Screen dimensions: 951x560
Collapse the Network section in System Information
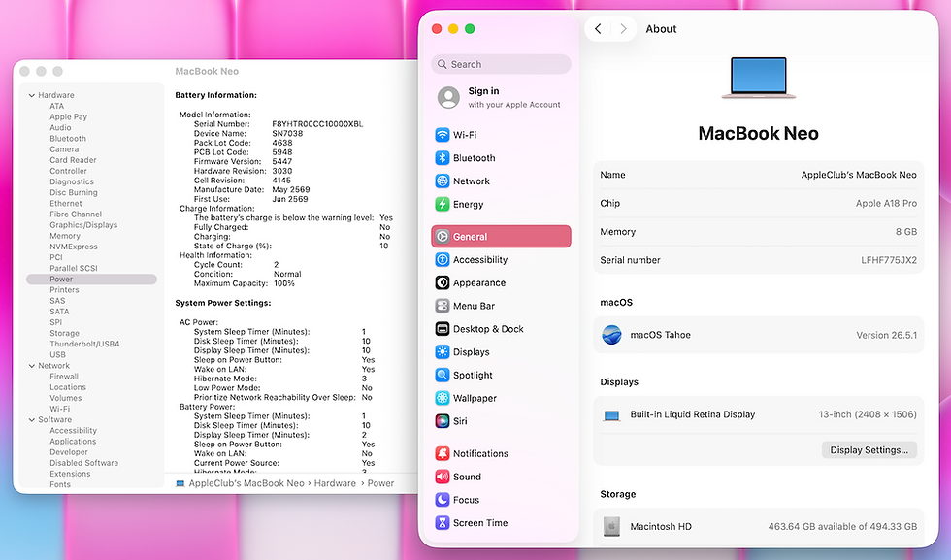coord(31,366)
